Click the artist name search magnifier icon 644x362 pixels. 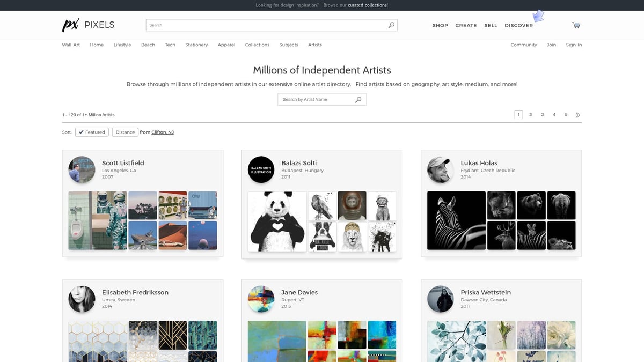point(358,100)
